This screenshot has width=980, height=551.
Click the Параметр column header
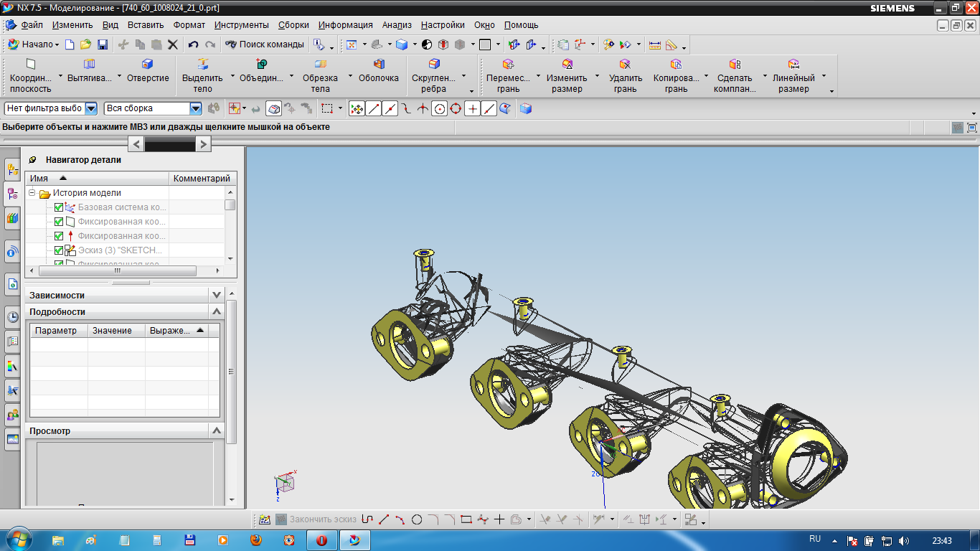(x=59, y=331)
